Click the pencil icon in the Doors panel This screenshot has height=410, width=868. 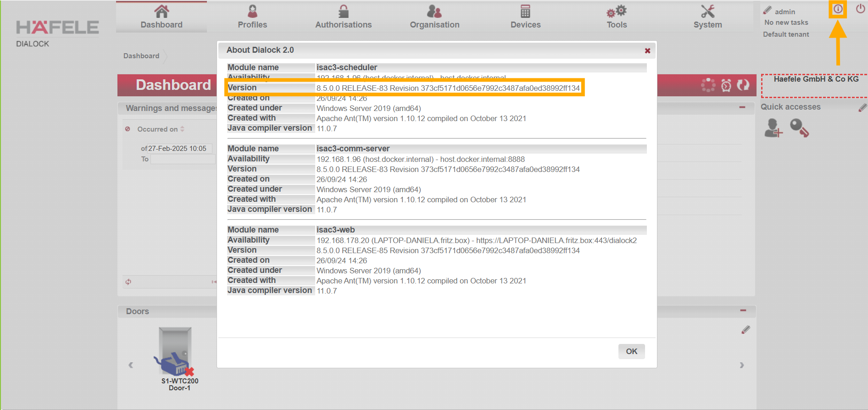pos(746,330)
